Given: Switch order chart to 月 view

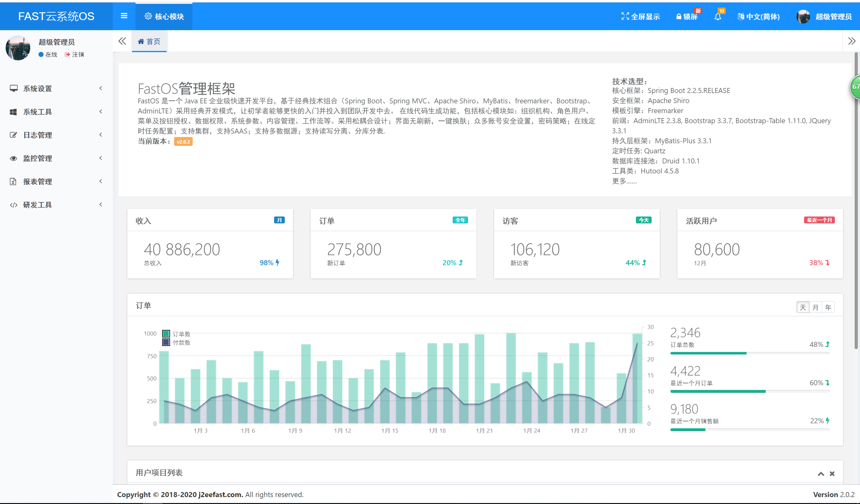Looking at the screenshot, I should (816, 307).
